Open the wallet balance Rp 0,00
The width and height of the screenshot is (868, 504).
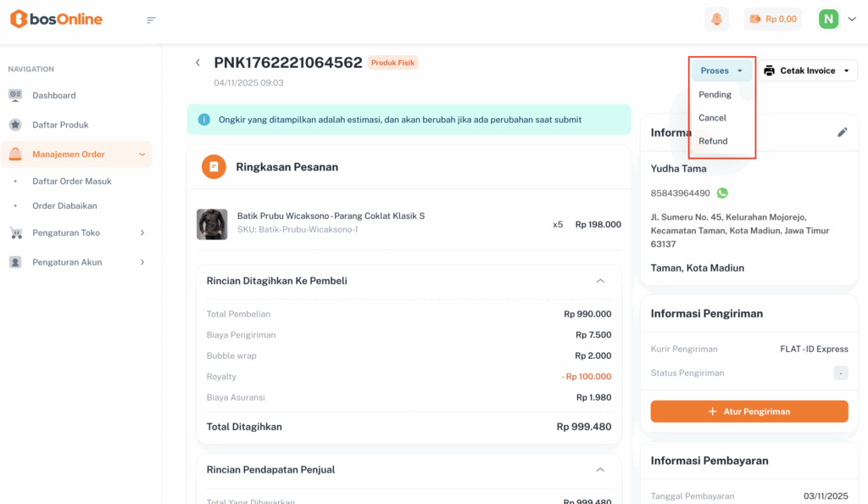pos(772,19)
